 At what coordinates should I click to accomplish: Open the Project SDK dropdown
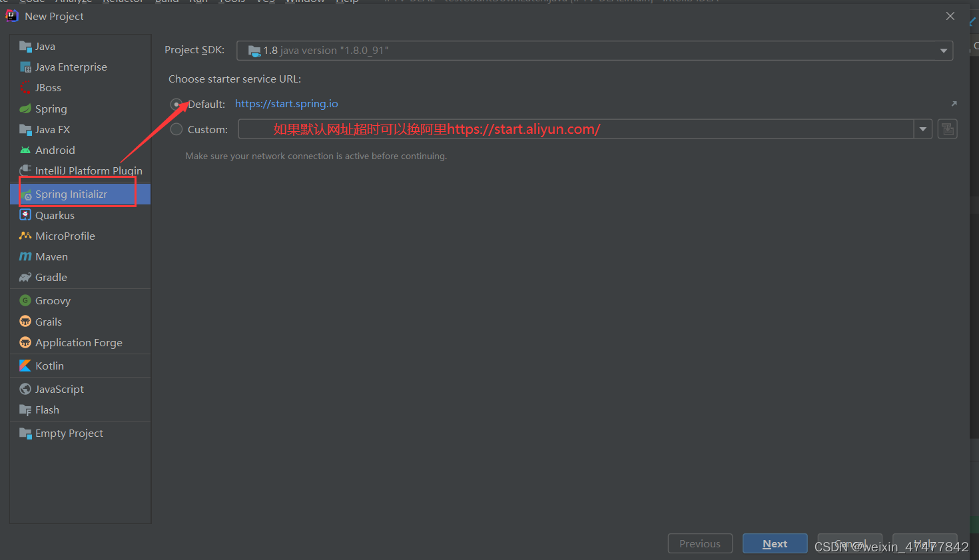(x=595, y=51)
